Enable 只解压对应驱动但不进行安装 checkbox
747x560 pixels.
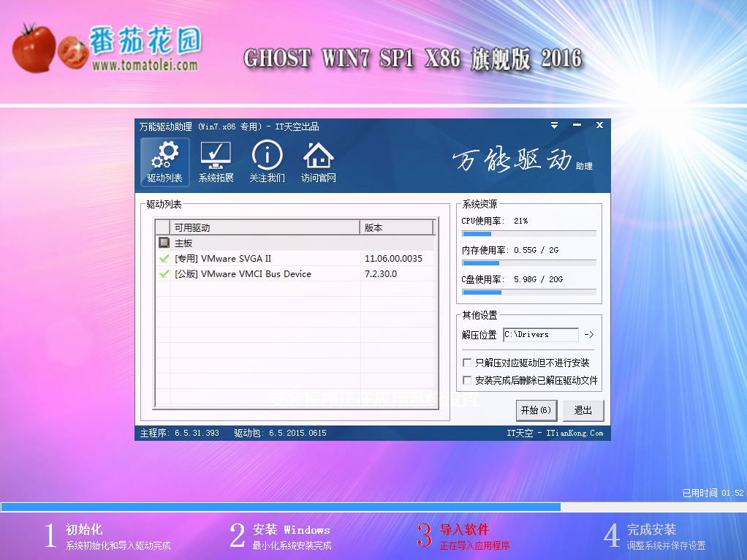click(467, 363)
